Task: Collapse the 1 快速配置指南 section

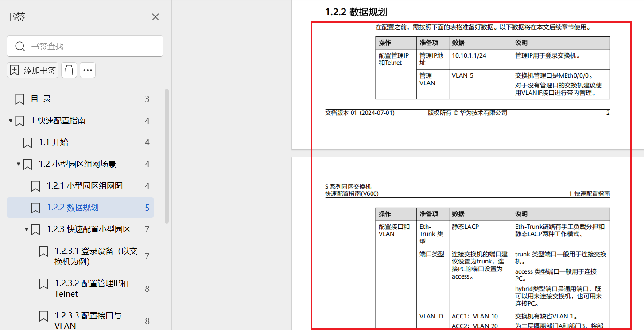Action: coord(11,120)
